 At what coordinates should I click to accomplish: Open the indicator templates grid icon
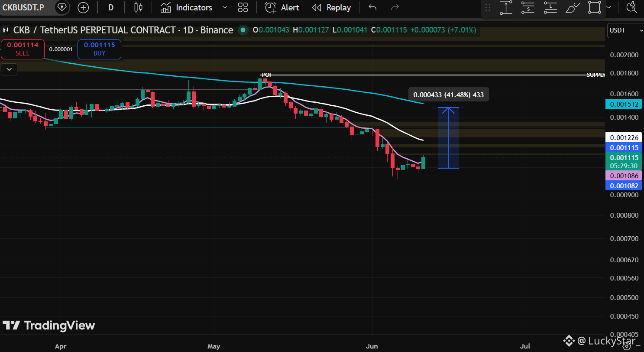tap(243, 7)
